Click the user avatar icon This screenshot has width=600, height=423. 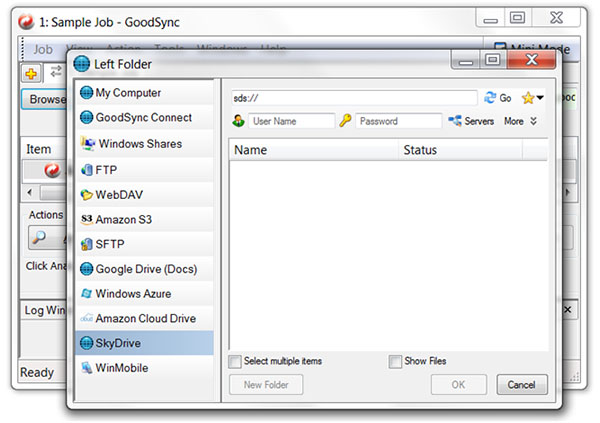click(238, 121)
